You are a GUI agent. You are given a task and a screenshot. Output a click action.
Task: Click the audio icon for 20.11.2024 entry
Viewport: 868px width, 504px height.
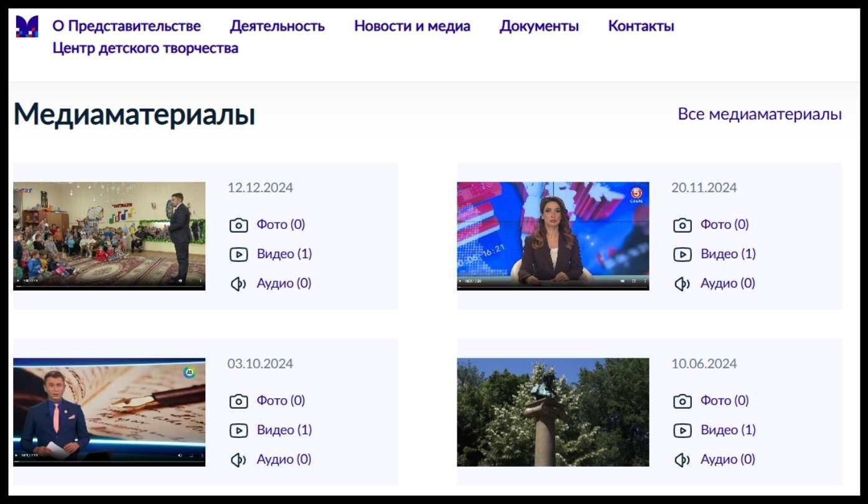(682, 284)
